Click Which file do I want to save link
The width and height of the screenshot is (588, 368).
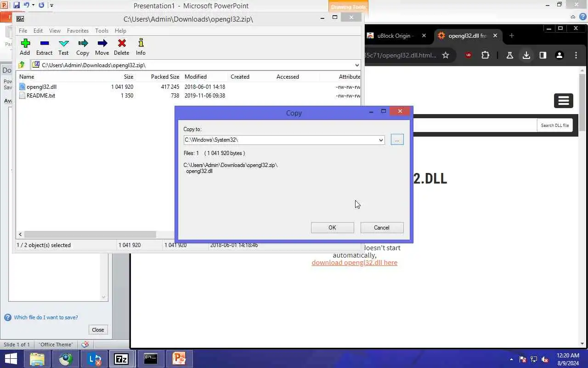(45, 317)
